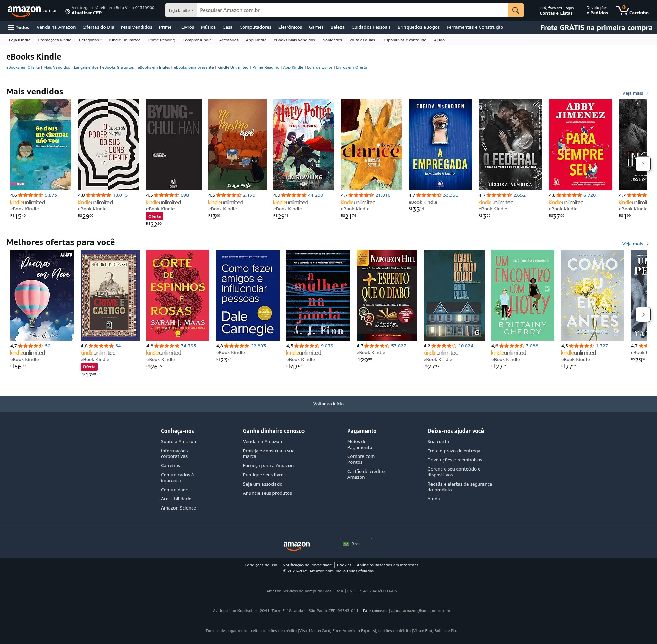Click Sobre a Amazon footer link
Image resolution: width=657 pixels, height=644 pixels.
(178, 442)
